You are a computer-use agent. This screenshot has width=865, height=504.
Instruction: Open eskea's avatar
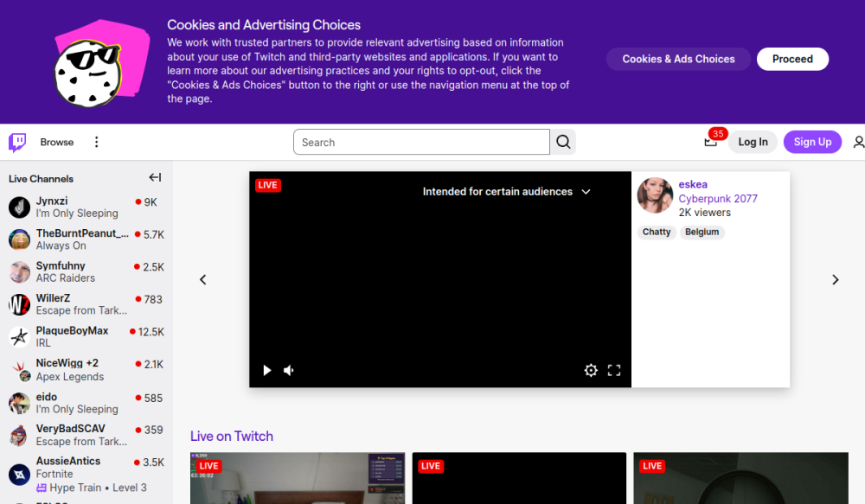[655, 195]
